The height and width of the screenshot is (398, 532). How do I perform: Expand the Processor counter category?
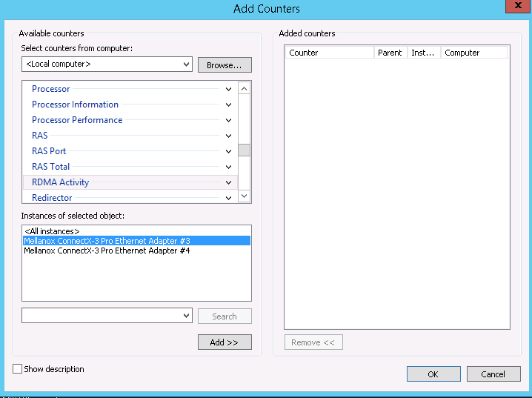coord(228,89)
